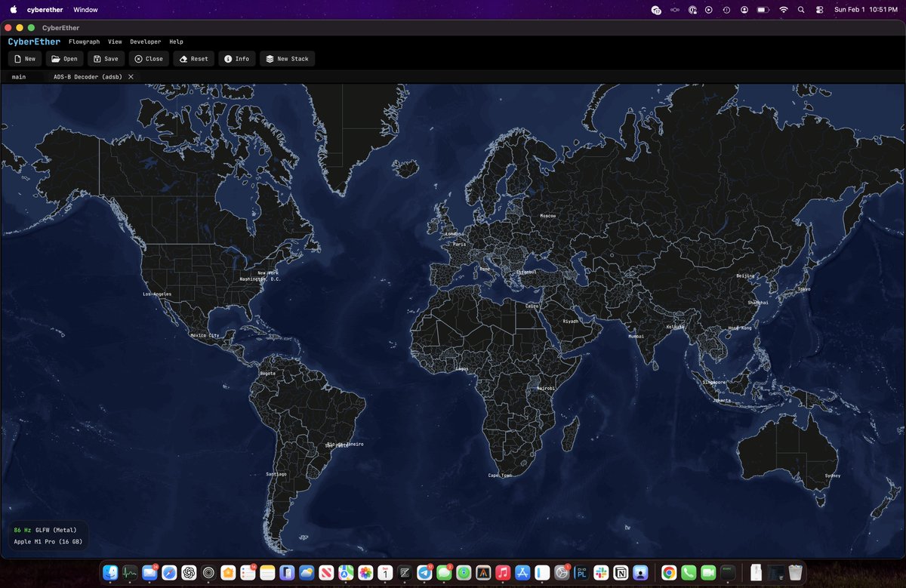This screenshot has width=906, height=588.
Task: Open App Store from the Dock
Action: [x=522, y=572]
